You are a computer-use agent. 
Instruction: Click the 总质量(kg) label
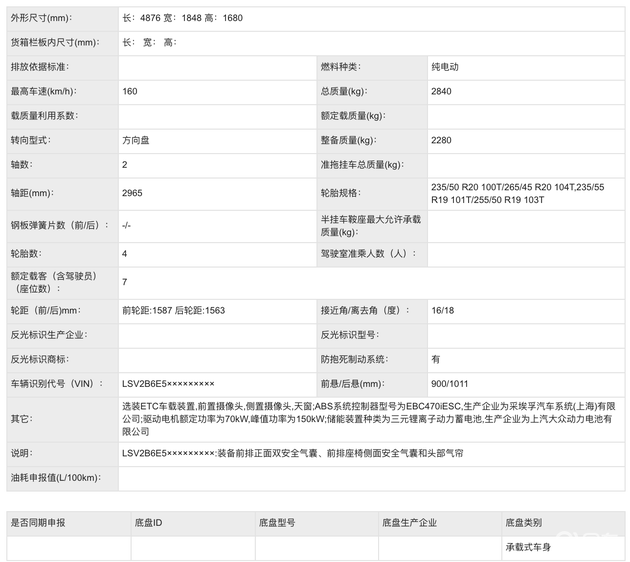tap(344, 92)
